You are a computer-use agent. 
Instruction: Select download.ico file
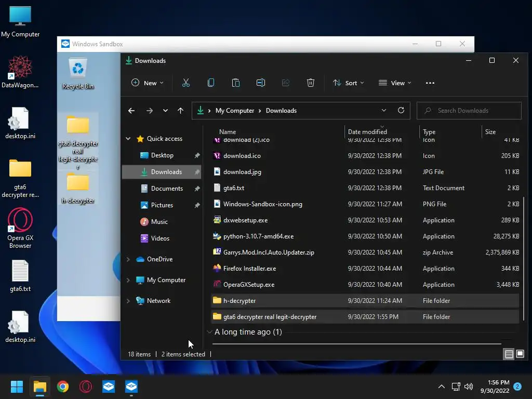pyautogui.click(x=365, y=156)
